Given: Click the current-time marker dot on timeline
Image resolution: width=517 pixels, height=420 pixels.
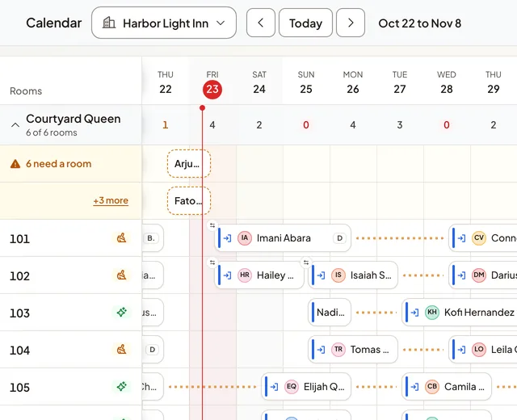Looking at the screenshot, I should (x=203, y=107).
